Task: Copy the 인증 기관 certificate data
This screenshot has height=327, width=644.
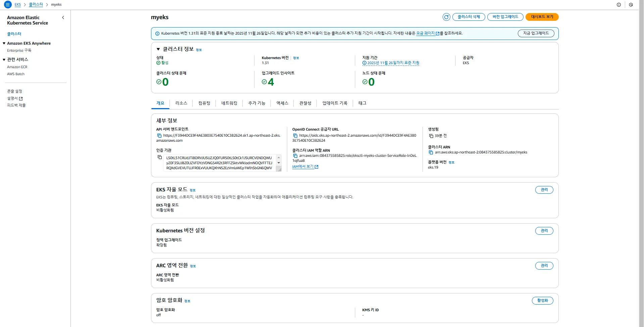Action: (x=160, y=157)
